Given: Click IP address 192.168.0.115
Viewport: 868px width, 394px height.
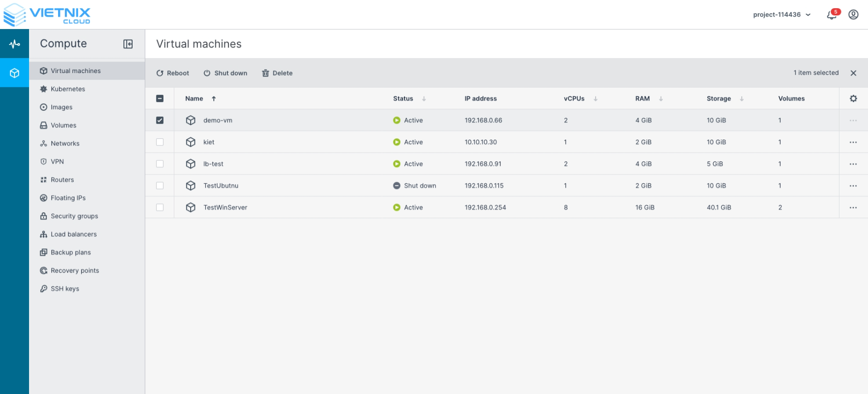Looking at the screenshot, I should (484, 186).
